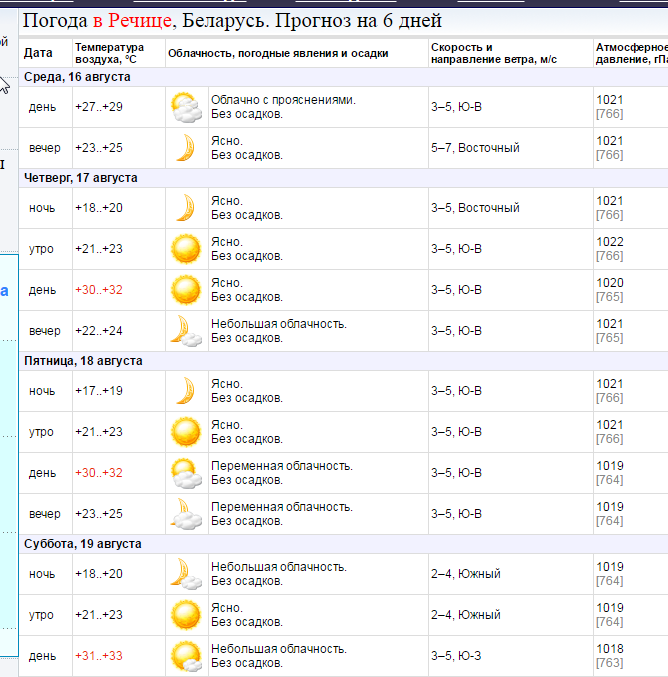Select the 'Пятница, 18 августа' date row
Screen dimensions: 668x677
(83, 361)
